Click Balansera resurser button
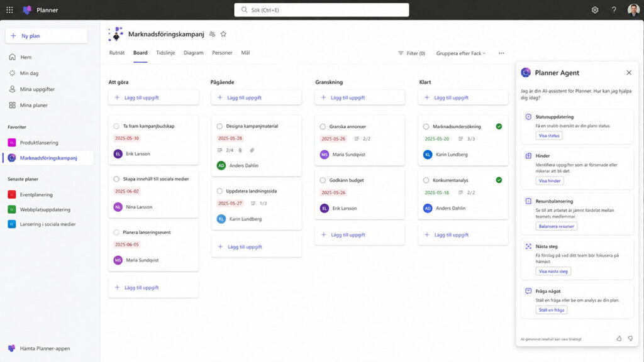The image size is (644, 362). click(556, 226)
